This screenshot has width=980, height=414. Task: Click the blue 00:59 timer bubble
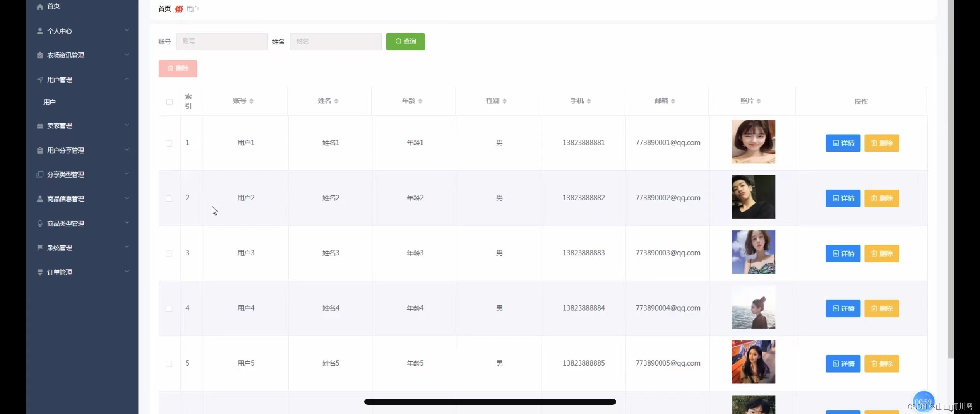[923, 402]
